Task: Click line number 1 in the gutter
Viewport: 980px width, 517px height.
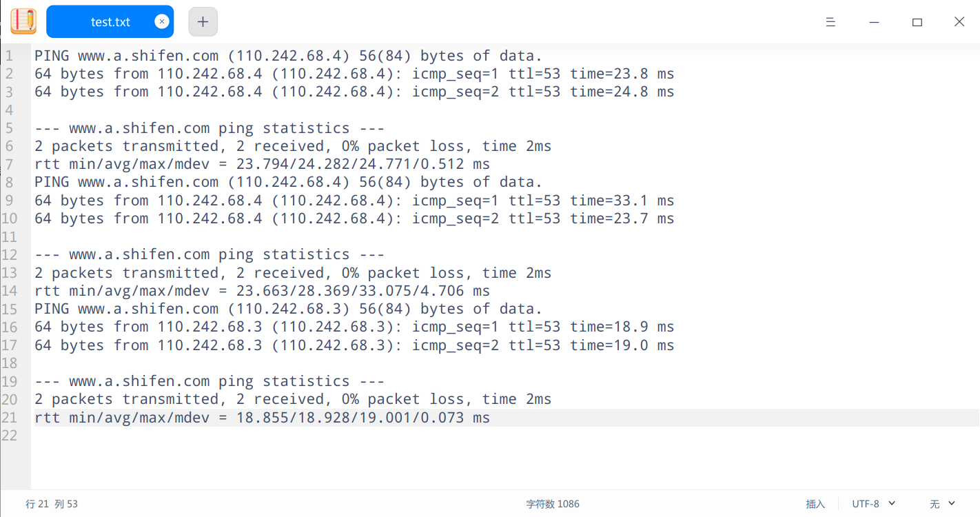Action: pos(10,56)
